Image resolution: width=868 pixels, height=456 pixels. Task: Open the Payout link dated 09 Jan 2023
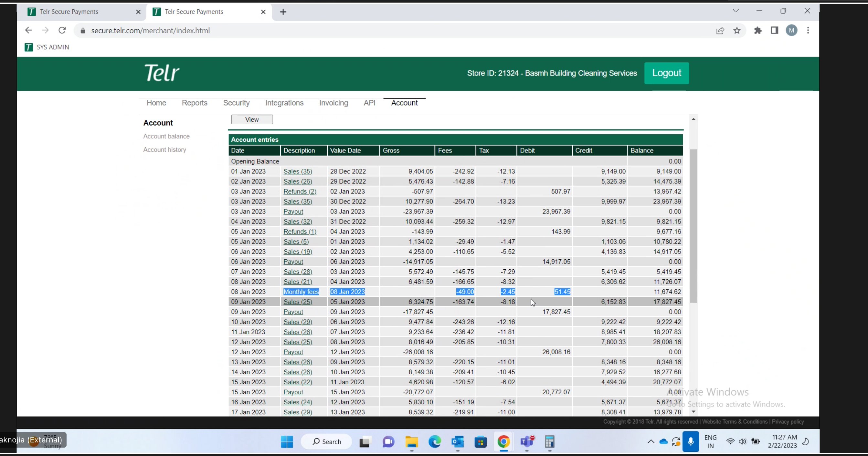click(293, 312)
